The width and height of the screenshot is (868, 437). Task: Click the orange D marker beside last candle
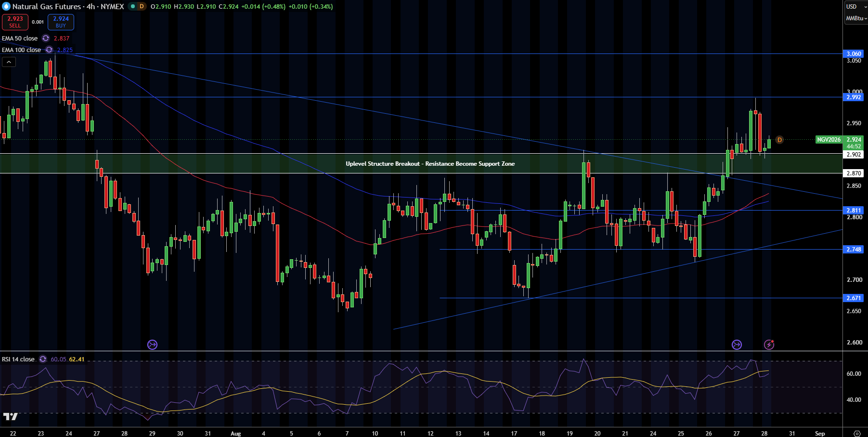[779, 140]
